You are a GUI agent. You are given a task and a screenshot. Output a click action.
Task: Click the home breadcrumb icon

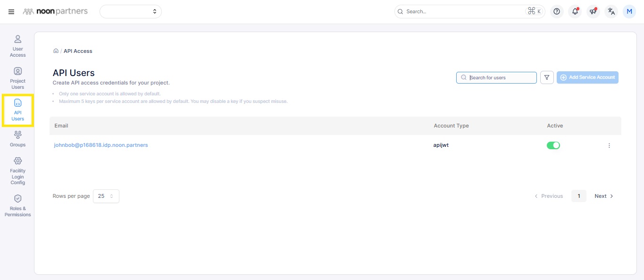(56, 51)
